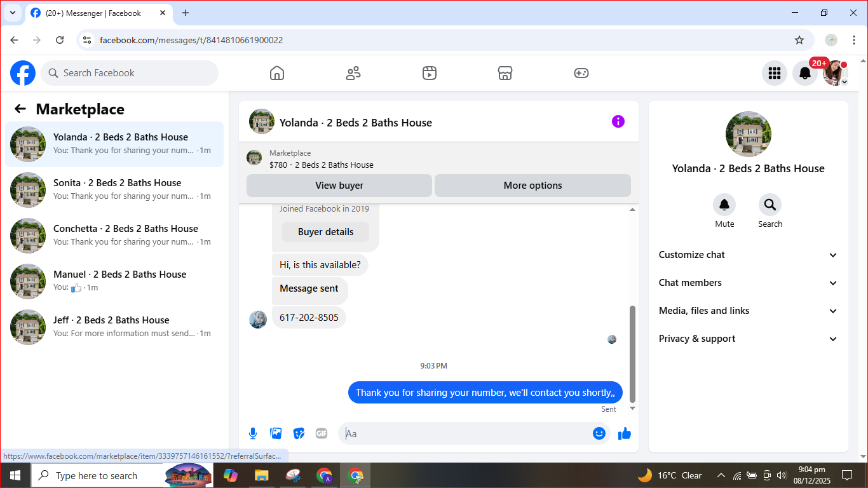View site information icon in address bar

[88, 40]
